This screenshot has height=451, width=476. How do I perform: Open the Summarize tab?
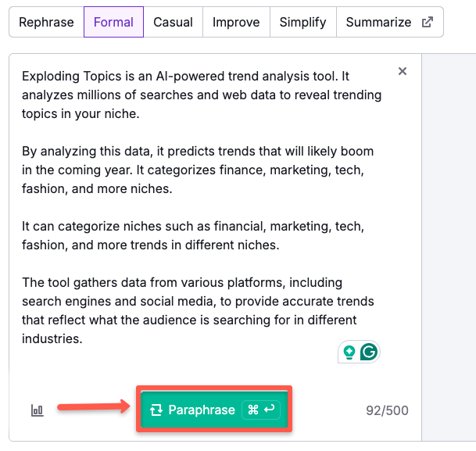coord(378,22)
